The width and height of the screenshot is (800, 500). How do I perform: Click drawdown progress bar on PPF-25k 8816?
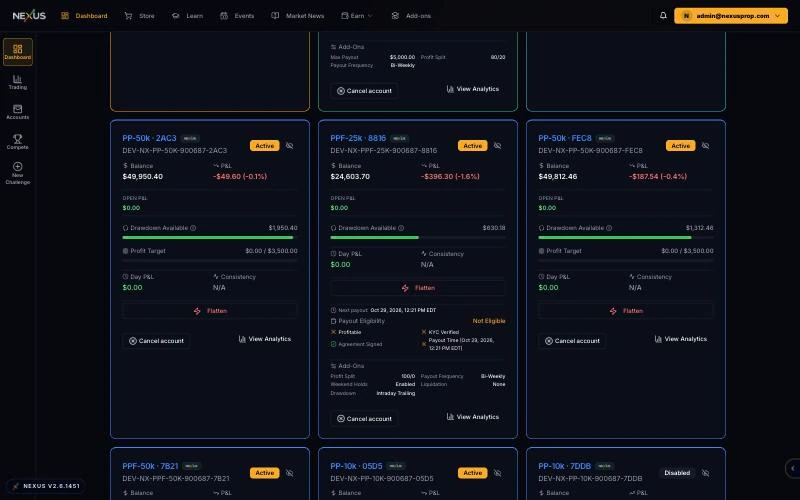click(418, 237)
